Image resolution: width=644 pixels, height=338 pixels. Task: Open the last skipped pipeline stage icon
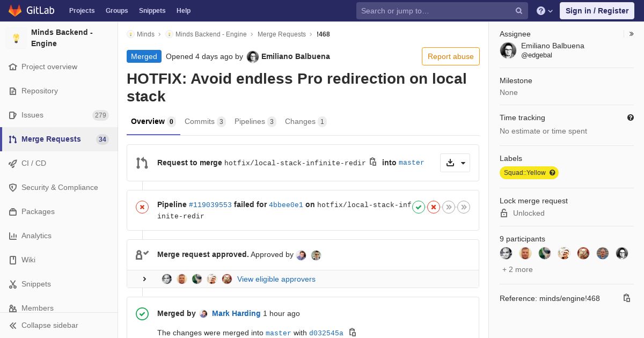464,207
